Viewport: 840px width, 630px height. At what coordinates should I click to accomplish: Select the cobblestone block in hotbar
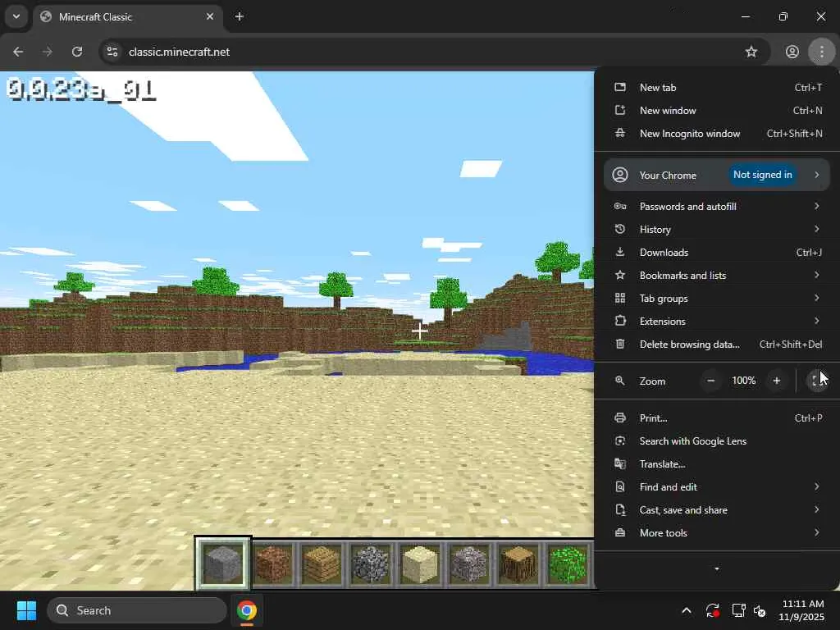click(370, 564)
